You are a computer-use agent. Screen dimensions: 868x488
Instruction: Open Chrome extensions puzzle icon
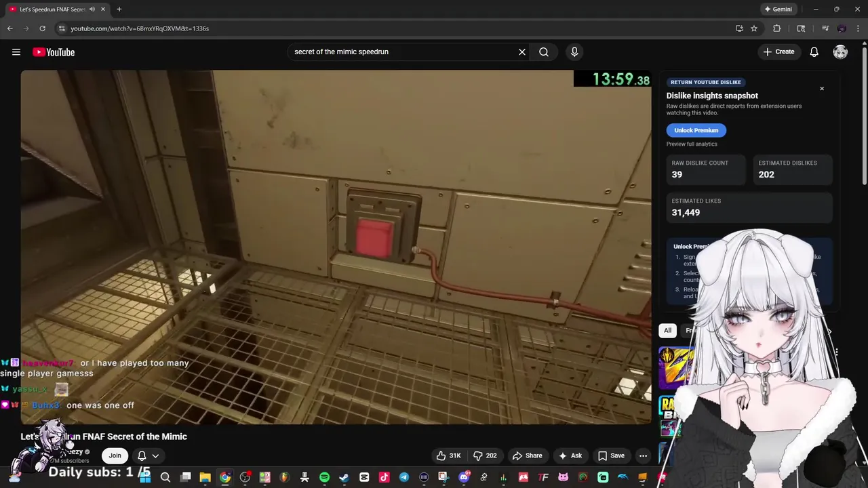[x=777, y=28]
